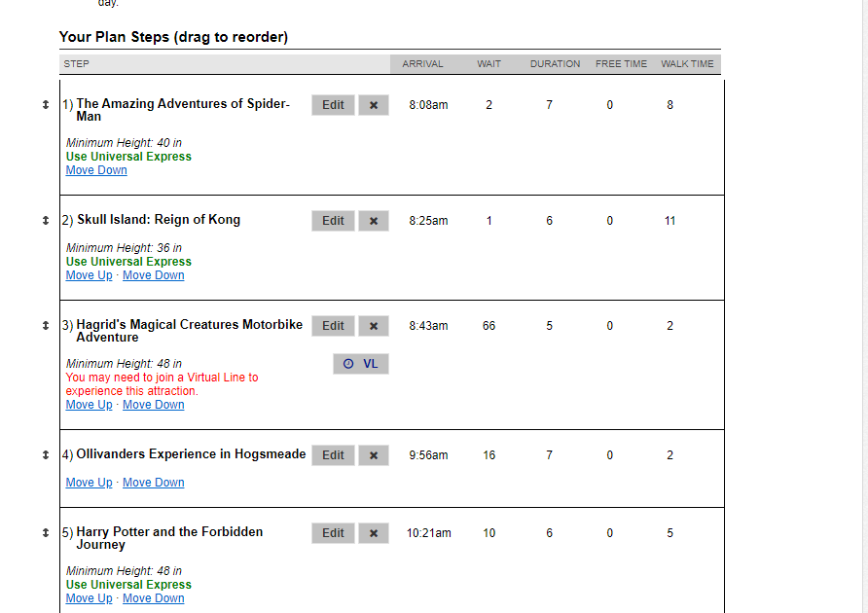The height and width of the screenshot is (613, 868).
Task: Click the Skull Island: Reign of Kong title
Action: point(159,220)
